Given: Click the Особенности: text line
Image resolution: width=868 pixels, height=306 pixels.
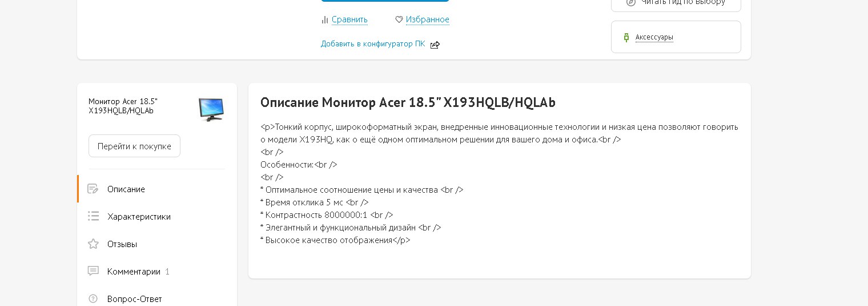Looking at the screenshot, I should point(299,165).
